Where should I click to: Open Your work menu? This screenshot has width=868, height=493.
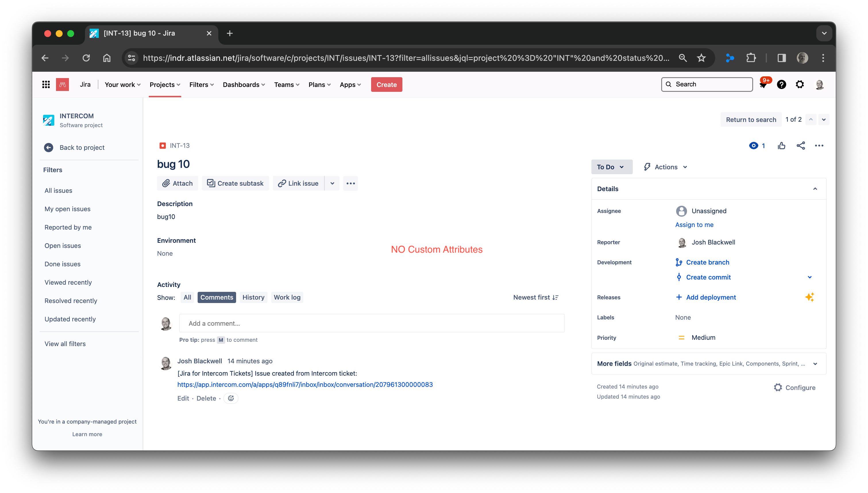(122, 85)
